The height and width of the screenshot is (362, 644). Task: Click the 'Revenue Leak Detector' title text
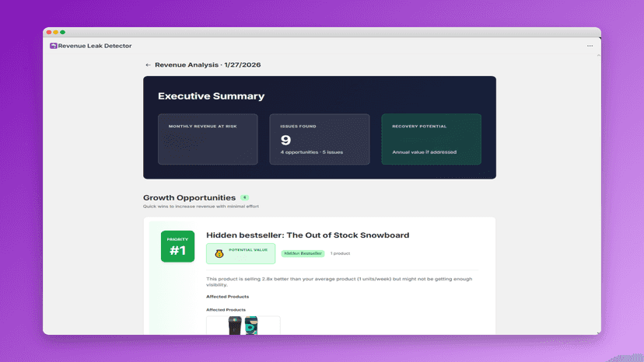tap(95, 46)
